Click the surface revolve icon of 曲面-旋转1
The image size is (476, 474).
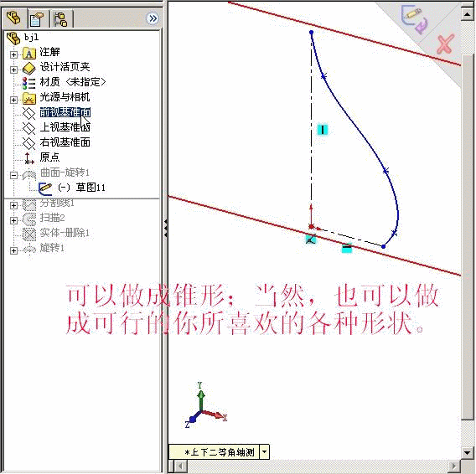[29, 174]
